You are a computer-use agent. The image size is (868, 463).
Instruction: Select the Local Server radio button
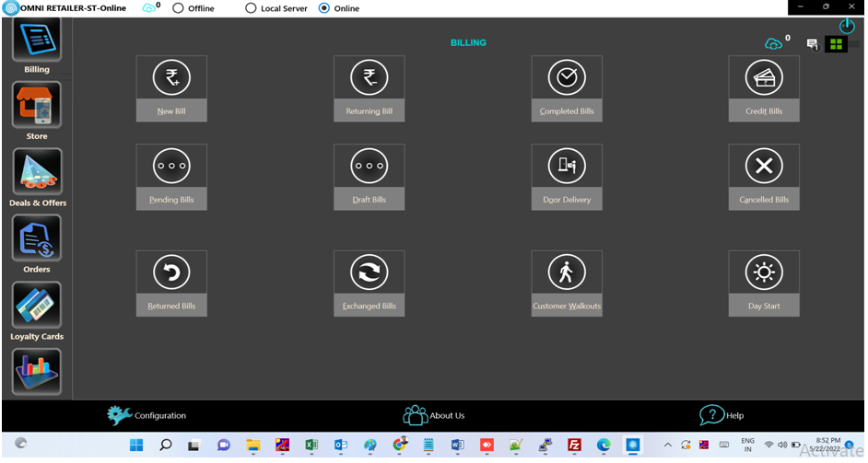[x=251, y=8]
